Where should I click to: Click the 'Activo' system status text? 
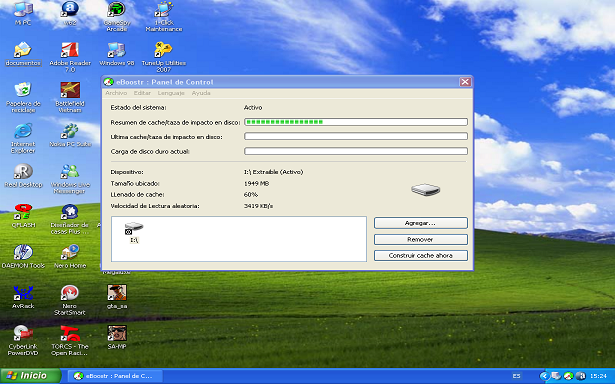coord(253,107)
